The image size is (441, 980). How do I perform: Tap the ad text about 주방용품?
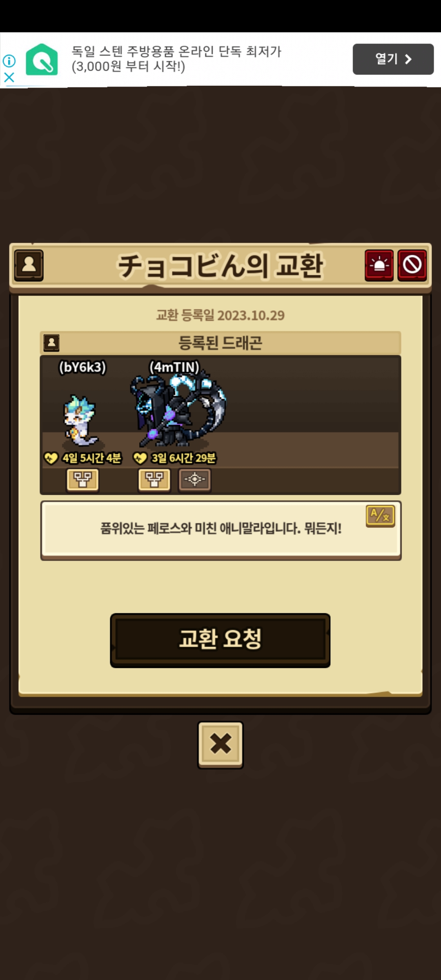click(x=176, y=59)
